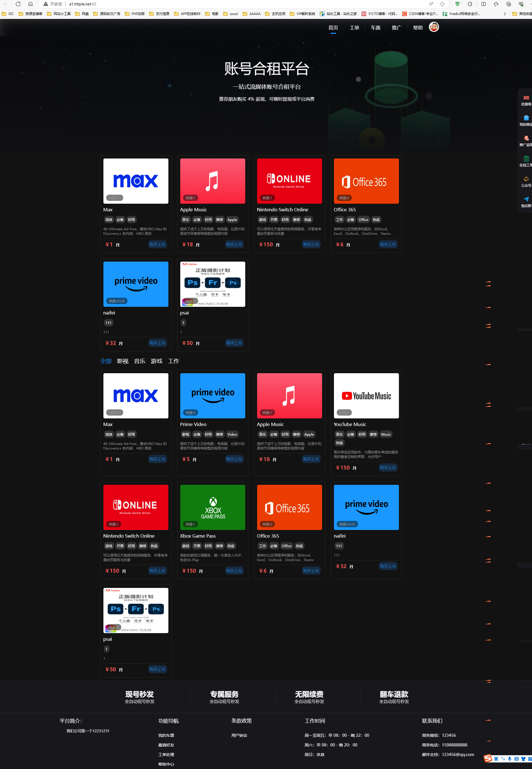The height and width of the screenshot is (769, 532).
Task: Open the 我的车票 footer link
Action: [166, 735]
